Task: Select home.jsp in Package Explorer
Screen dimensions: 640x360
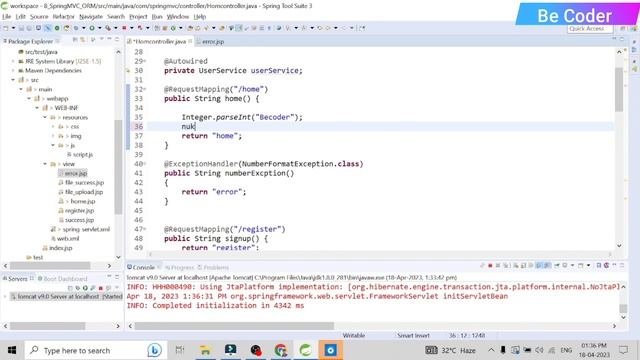Action: pyautogui.click(x=82, y=202)
